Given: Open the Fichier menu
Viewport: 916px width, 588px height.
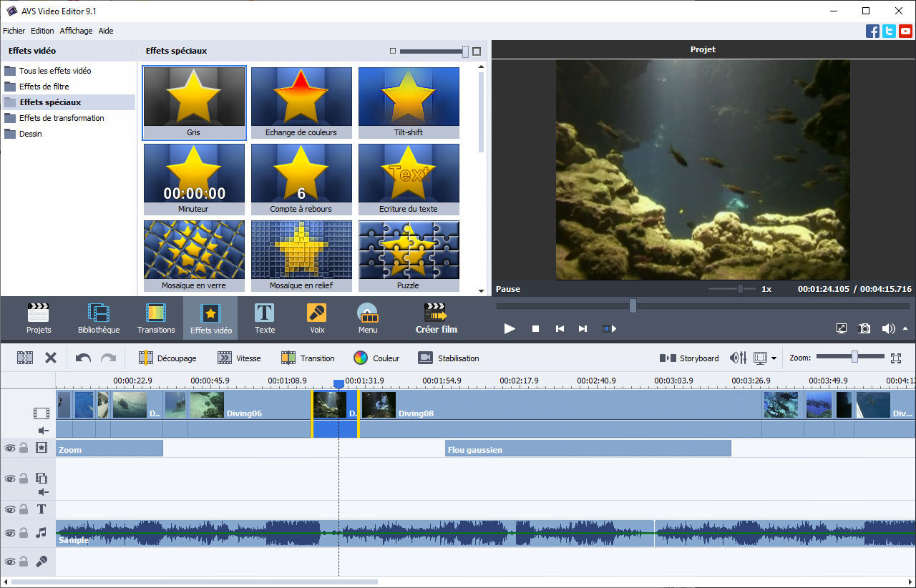Looking at the screenshot, I should point(14,31).
